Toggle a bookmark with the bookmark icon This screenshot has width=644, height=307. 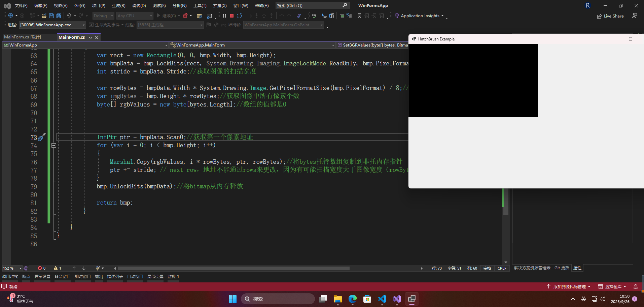[x=359, y=16]
